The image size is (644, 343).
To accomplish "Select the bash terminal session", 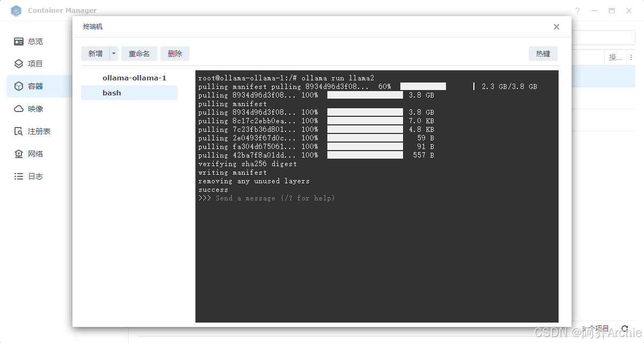I will pos(129,93).
